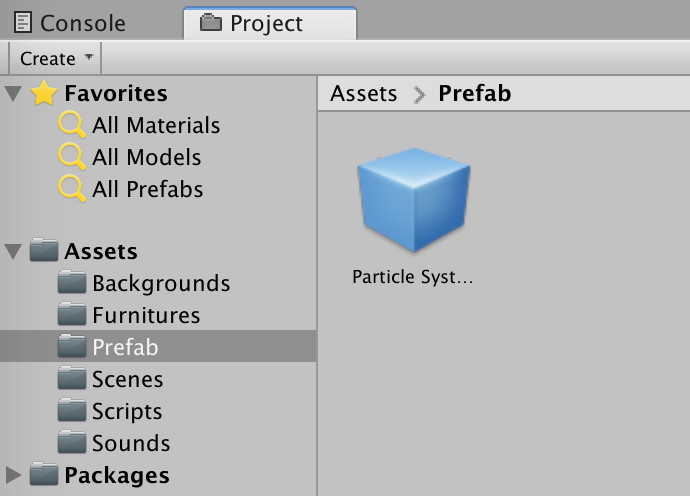The height and width of the screenshot is (496, 690).
Task: Click the All Materials search icon
Action: coord(72,125)
